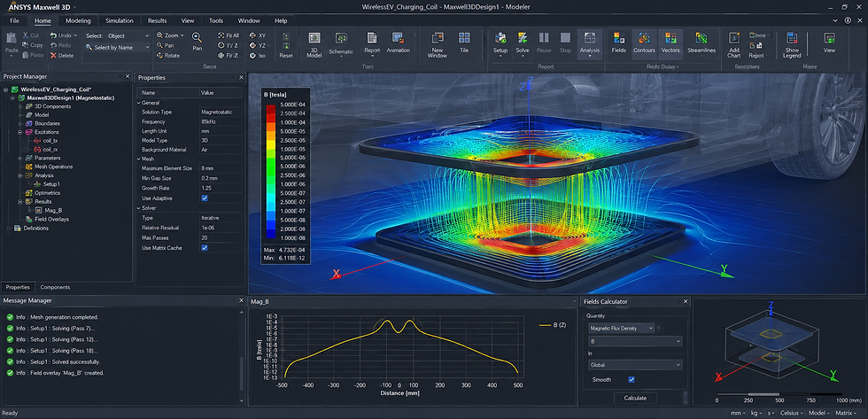Click the Tile windows icon
The image size is (868, 419).
coord(464,37)
